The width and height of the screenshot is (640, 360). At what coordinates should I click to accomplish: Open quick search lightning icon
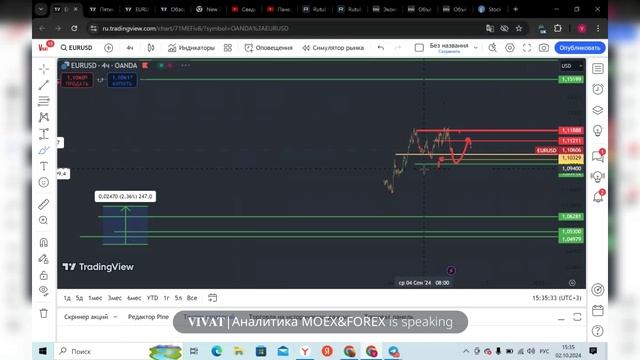[x=493, y=48]
